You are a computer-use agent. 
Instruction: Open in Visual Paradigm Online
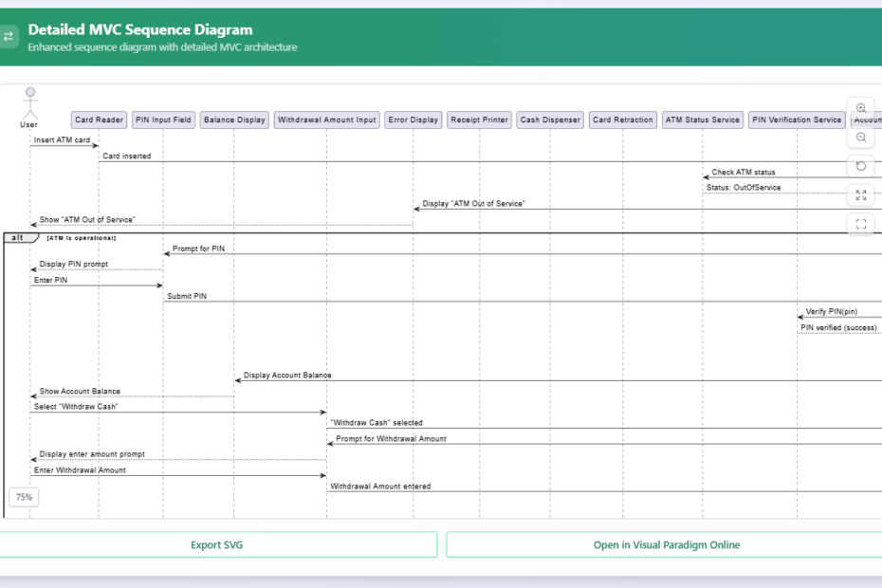click(666, 544)
